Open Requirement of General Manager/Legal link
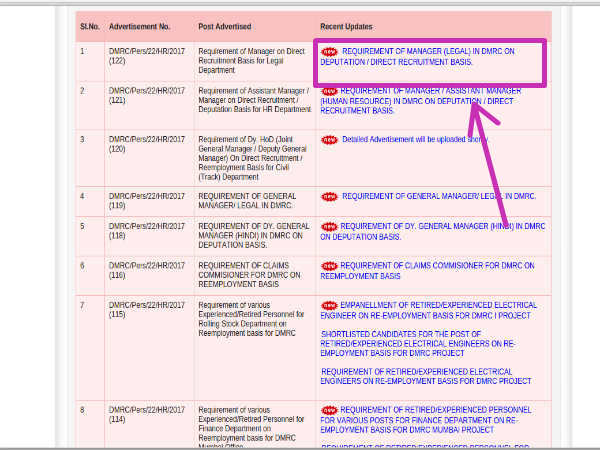Screen dimensions: 600x450 439,196
